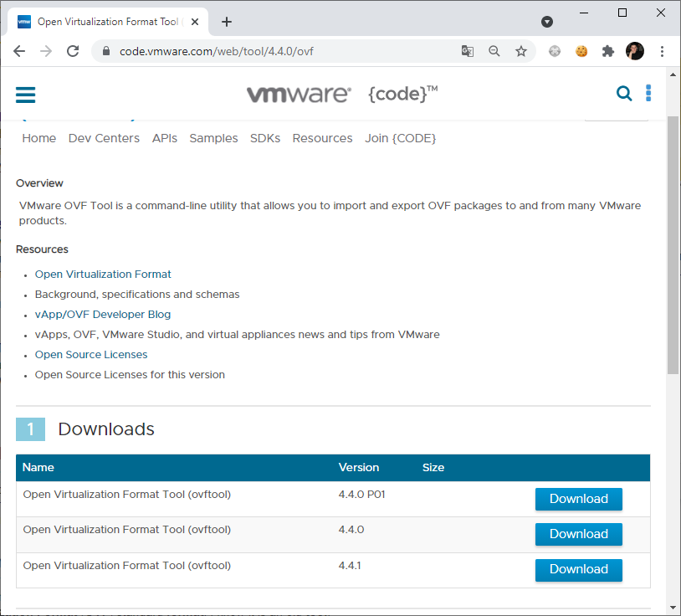The height and width of the screenshot is (616, 681).
Task: Download ovftool version 4.4.0
Action: (578, 534)
